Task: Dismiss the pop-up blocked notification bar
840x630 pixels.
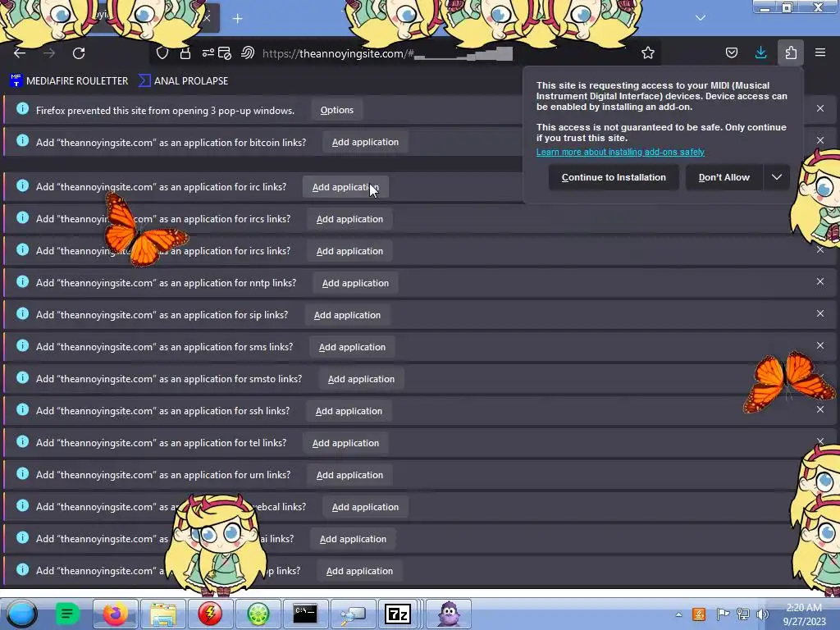Action: tap(820, 108)
